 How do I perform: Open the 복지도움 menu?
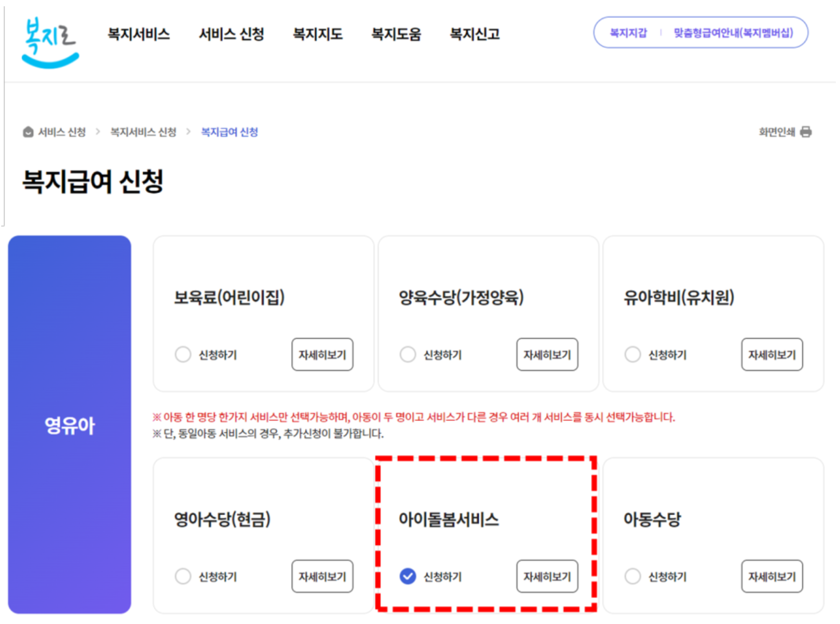(396, 33)
